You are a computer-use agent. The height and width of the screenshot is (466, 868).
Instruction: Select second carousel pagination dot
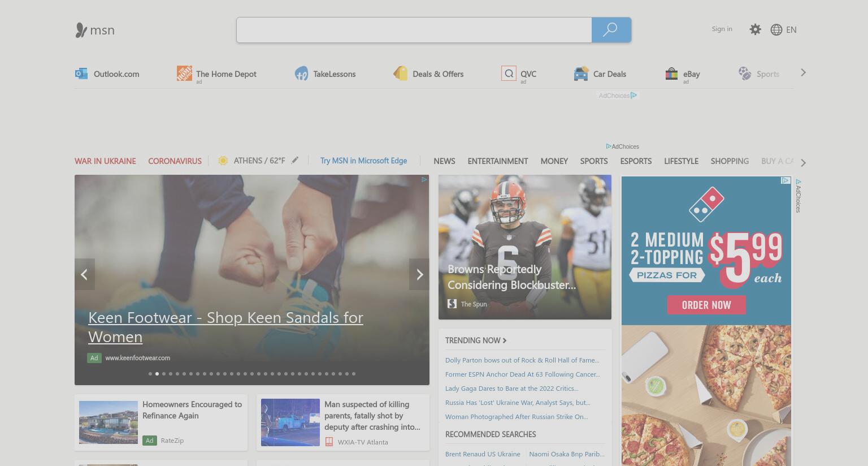tap(157, 374)
